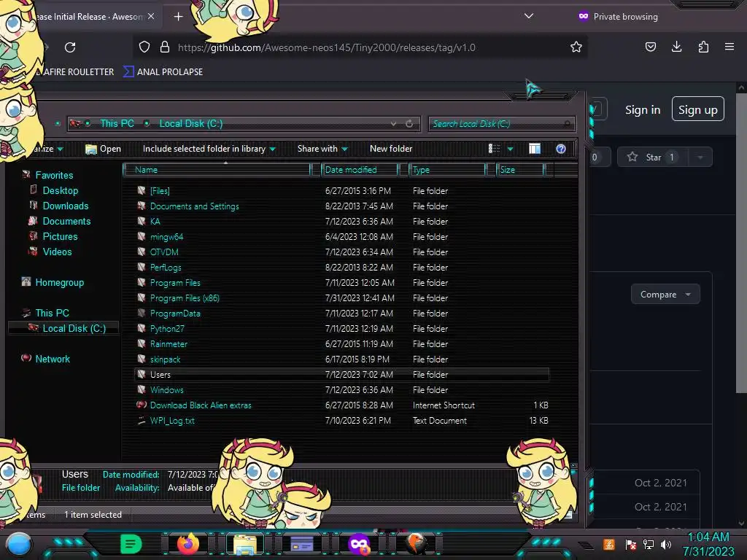Image resolution: width=747 pixels, height=560 pixels.
Task: Open the Share with menu
Action: (322, 149)
